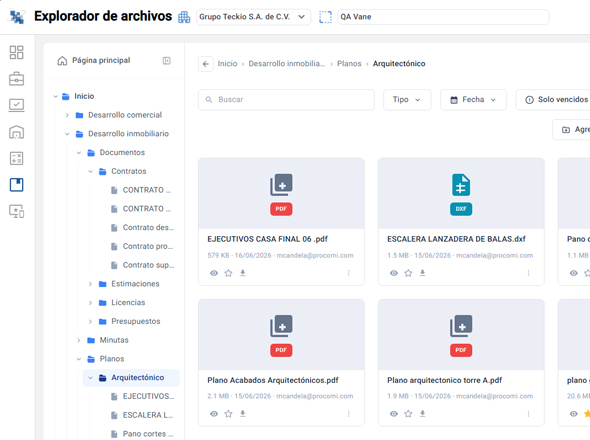Collapse the Contratos folder chevron
590x440 pixels.
pyautogui.click(x=90, y=172)
